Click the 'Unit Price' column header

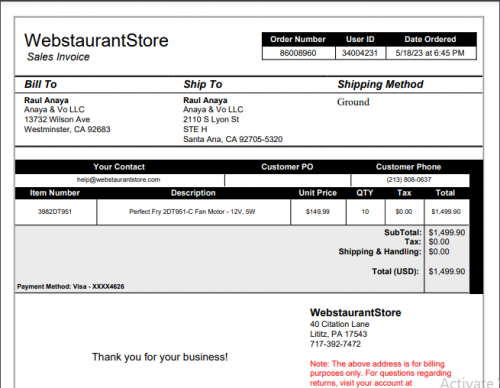(x=318, y=193)
